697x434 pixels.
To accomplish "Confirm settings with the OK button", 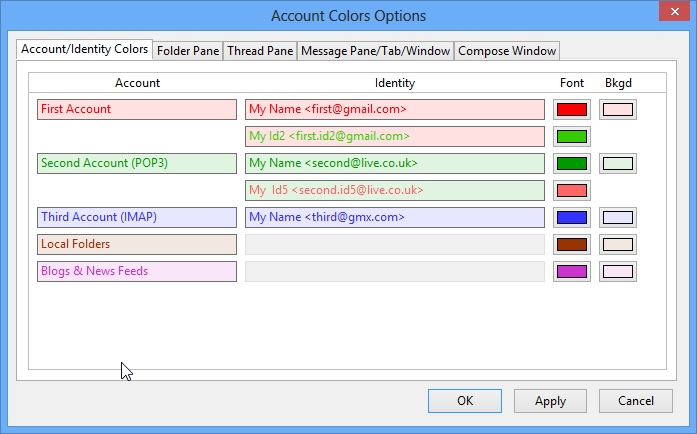I will tap(465, 401).
